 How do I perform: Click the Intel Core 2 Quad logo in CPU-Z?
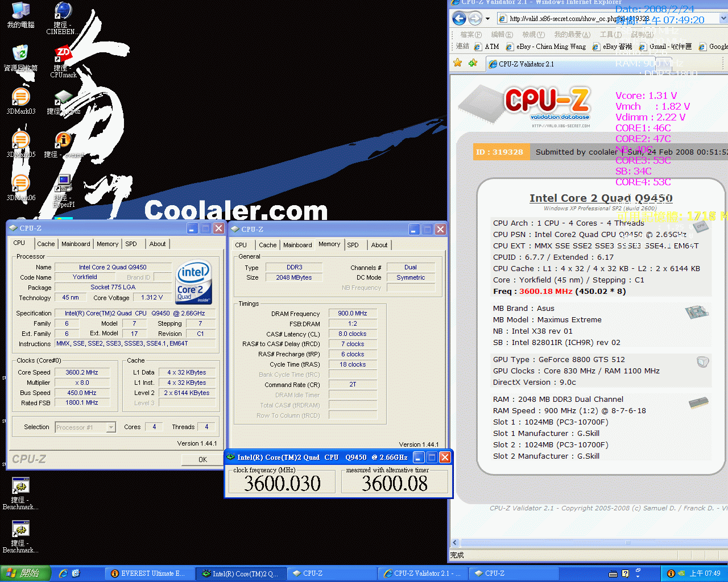194,282
